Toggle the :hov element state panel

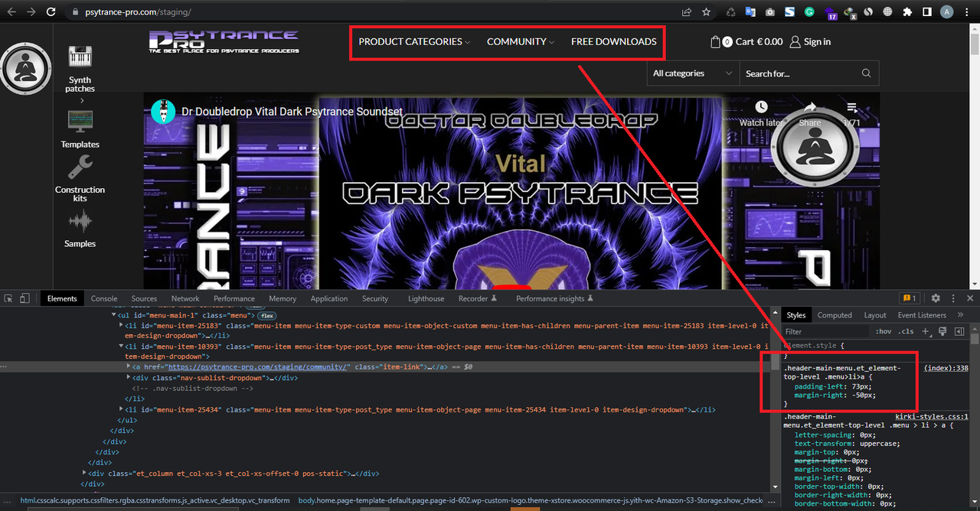(884, 331)
